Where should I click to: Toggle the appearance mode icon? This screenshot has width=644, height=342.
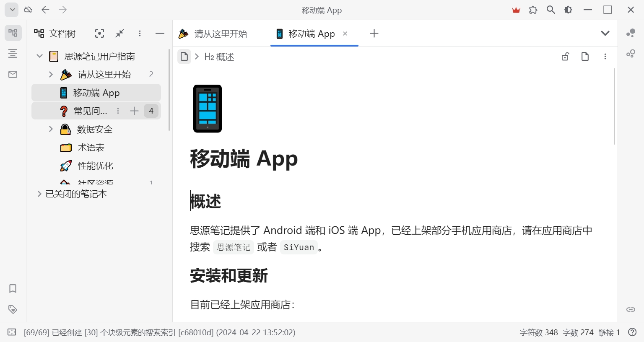[x=568, y=10]
